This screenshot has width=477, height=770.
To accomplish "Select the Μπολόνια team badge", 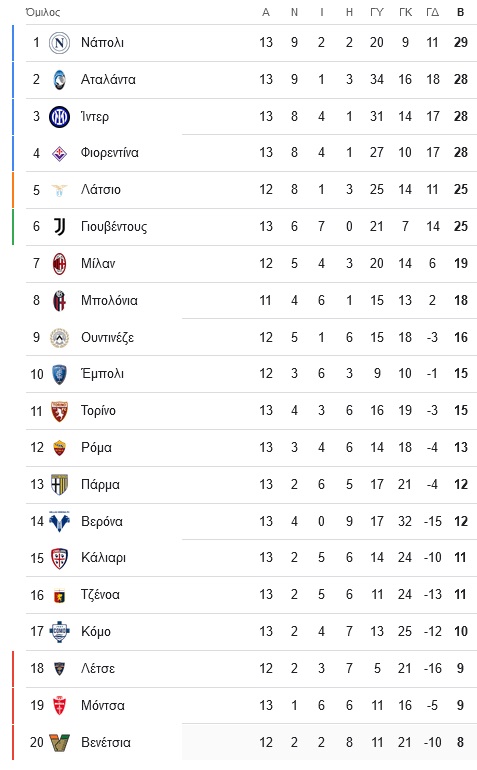I will [59, 301].
